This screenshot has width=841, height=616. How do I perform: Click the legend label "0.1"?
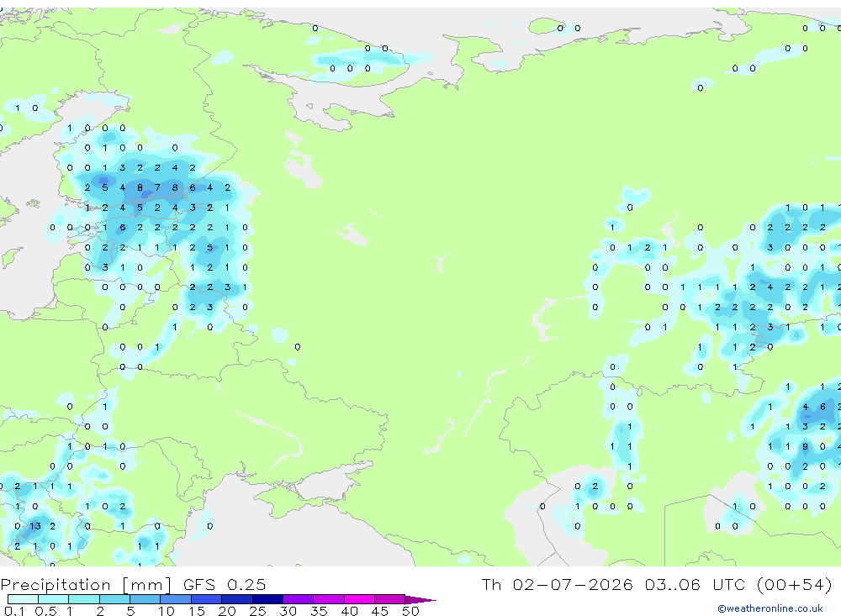(x=14, y=611)
